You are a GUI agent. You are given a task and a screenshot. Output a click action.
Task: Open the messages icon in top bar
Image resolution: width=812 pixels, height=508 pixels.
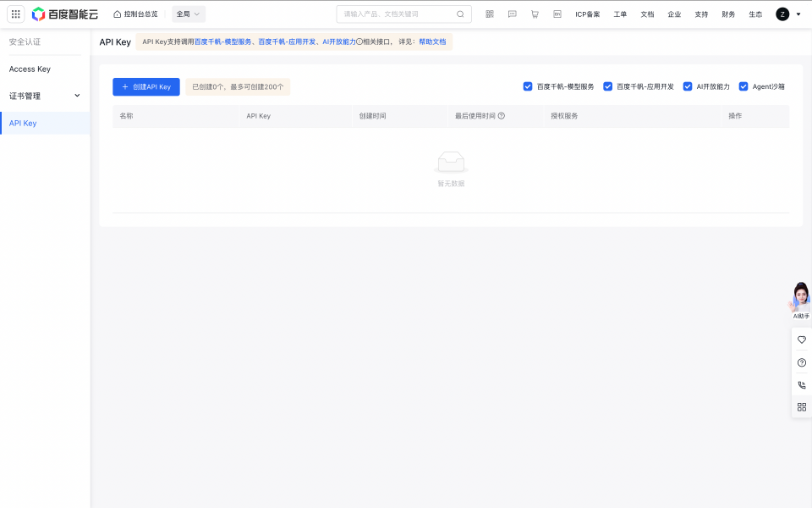pos(513,14)
